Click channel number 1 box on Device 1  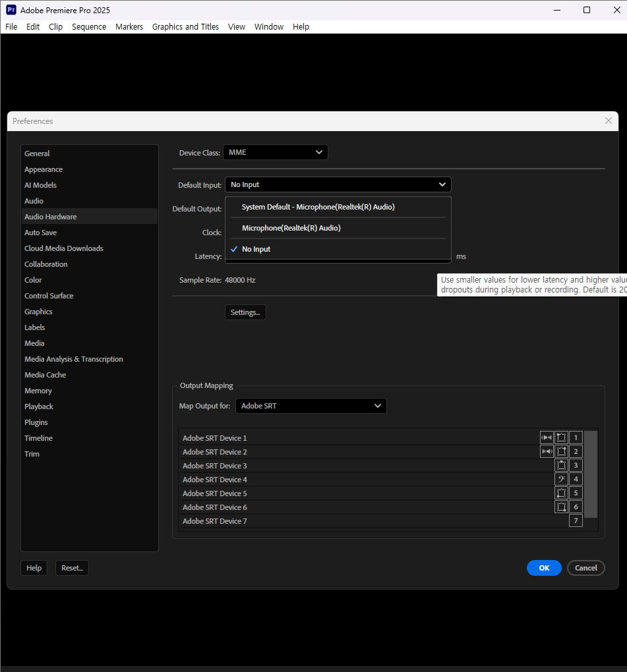[576, 437]
